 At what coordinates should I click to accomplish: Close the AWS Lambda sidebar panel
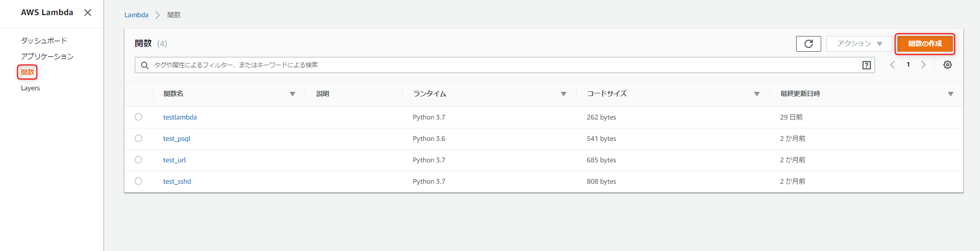pyautogui.click(x=88, y=13)
